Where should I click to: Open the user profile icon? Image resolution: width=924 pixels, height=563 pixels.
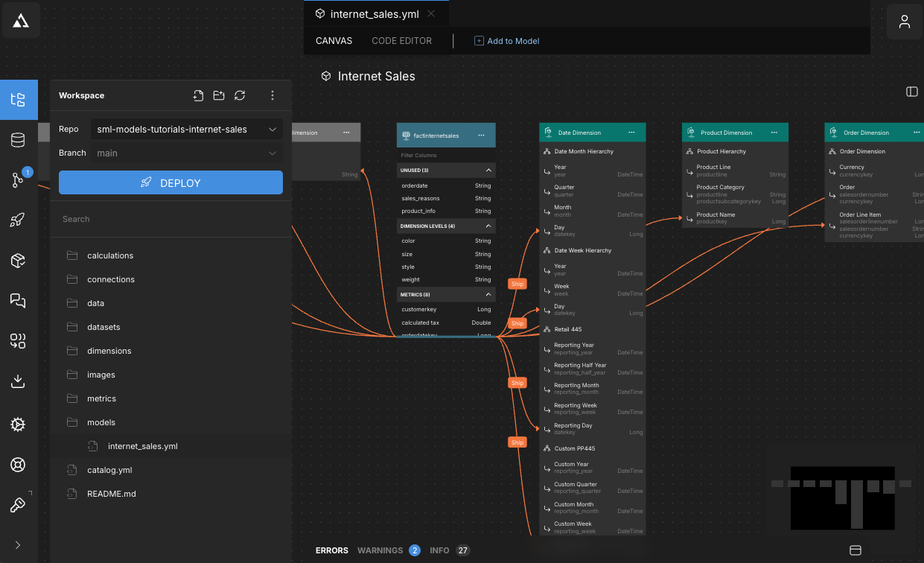click(905, 22)
